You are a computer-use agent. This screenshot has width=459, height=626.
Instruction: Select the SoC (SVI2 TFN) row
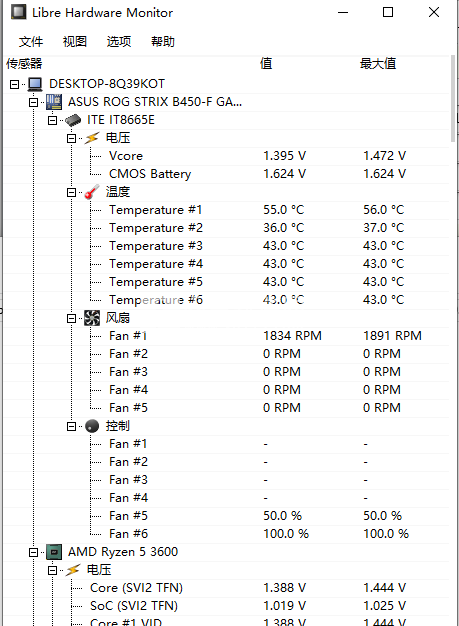[x=227, y=606]
